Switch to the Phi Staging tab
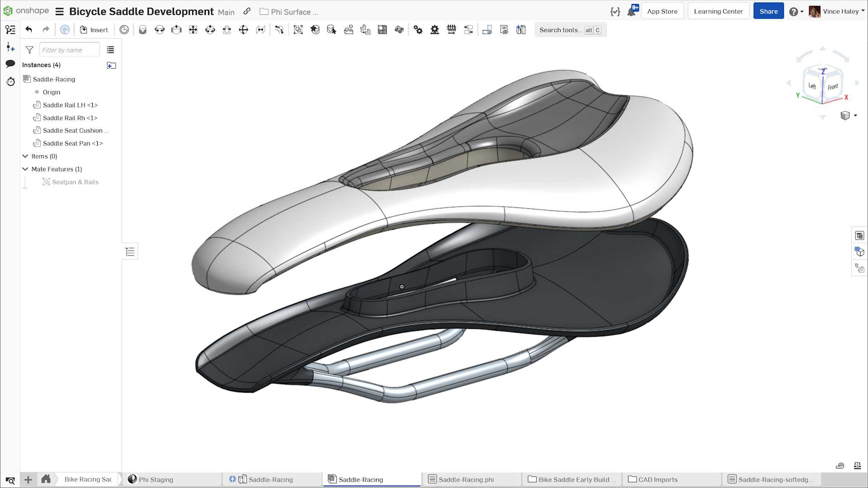Screen dimensions: 868x488 tap(156, 479)
